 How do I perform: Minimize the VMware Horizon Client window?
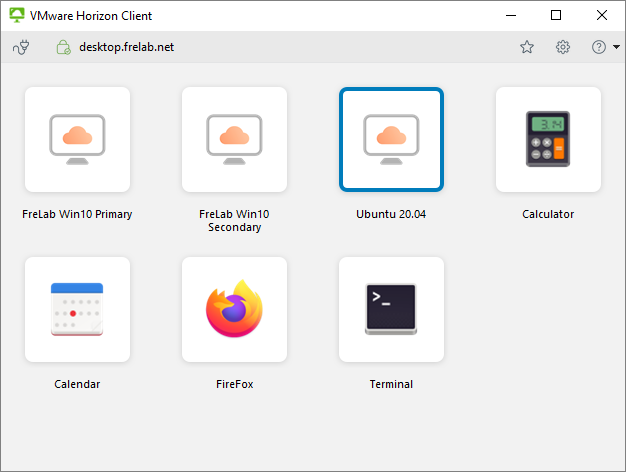(x=510, y=15)
